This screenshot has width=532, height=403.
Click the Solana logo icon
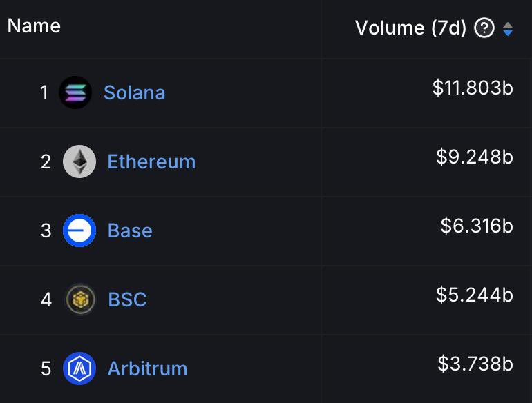(x=75, y=92)
